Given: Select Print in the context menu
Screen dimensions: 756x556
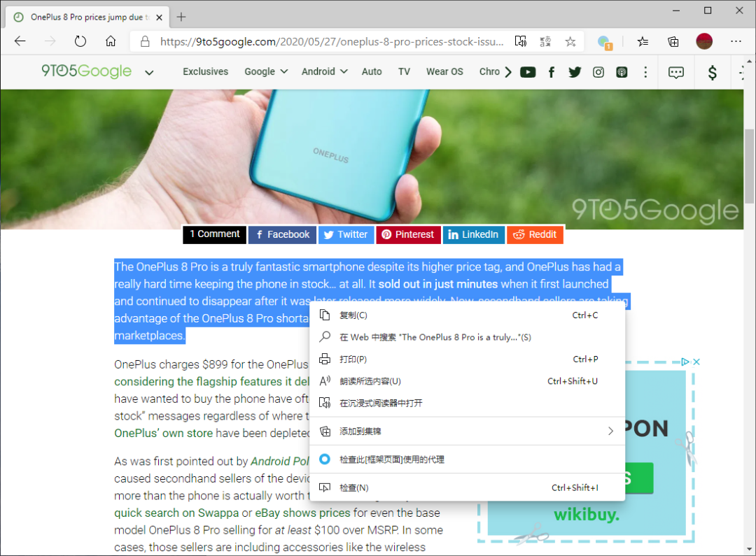Looking at the screenshot, I should coord(467,359).
